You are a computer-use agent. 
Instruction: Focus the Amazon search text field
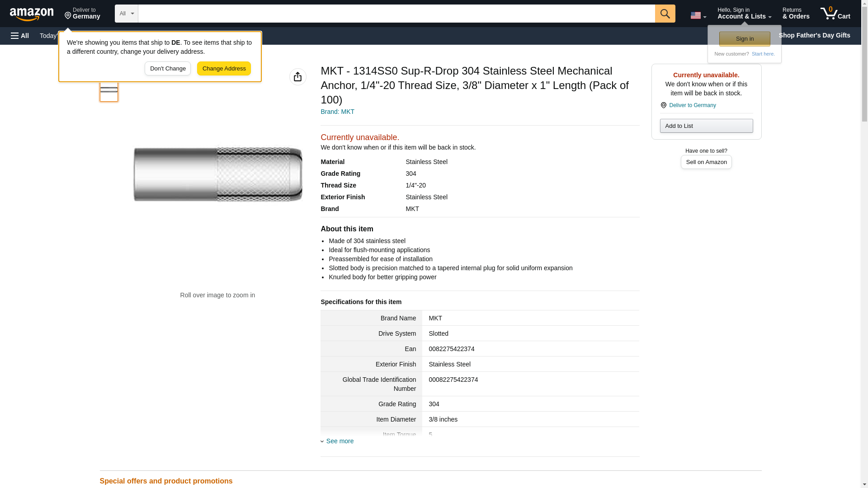click(x=396, y=14)
